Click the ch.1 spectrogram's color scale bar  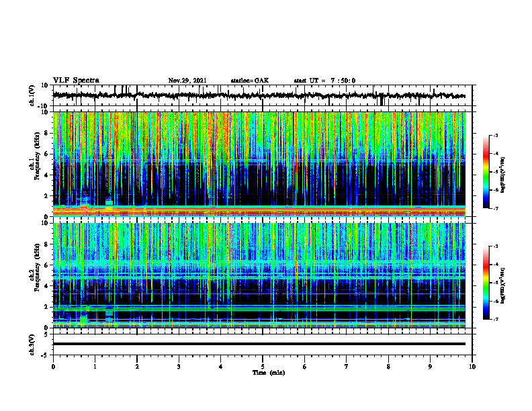click(486, 172)
